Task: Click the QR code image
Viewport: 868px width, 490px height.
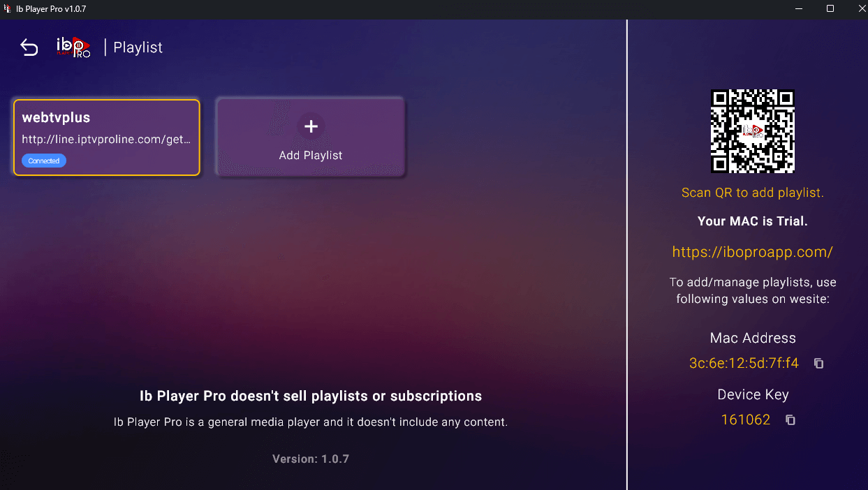Action: pos(752,131)
